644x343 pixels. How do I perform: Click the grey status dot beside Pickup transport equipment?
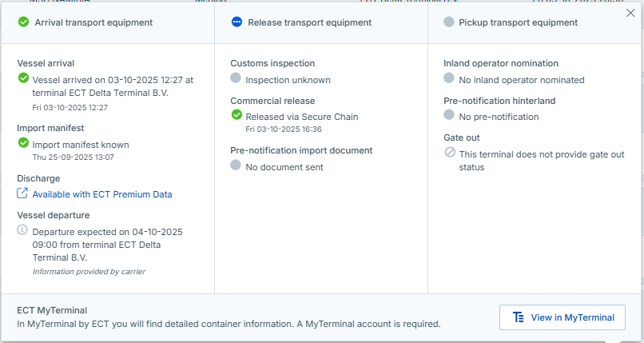click(449, 22)
